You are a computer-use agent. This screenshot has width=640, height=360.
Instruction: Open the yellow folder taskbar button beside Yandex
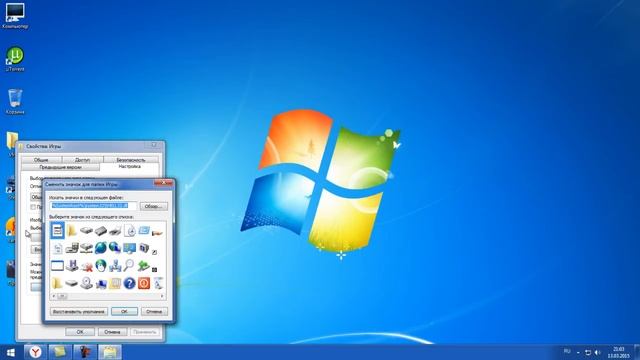[x=60, y=352]
